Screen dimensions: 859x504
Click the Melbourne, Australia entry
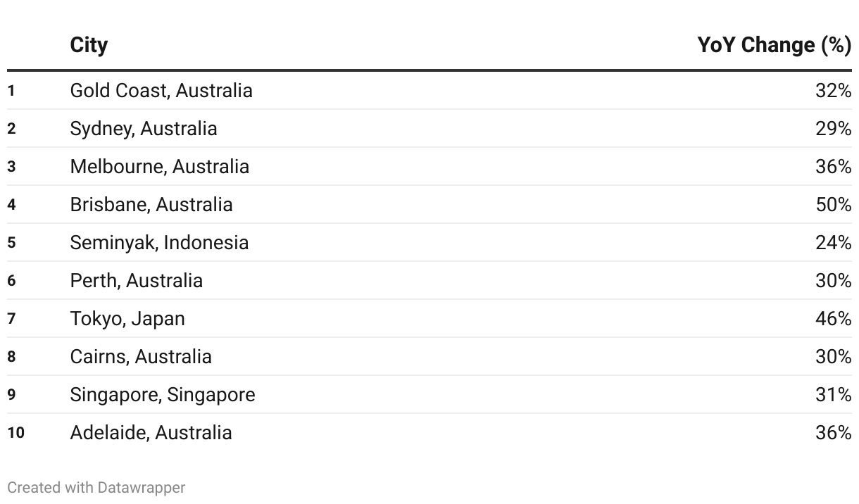(160, 166)
